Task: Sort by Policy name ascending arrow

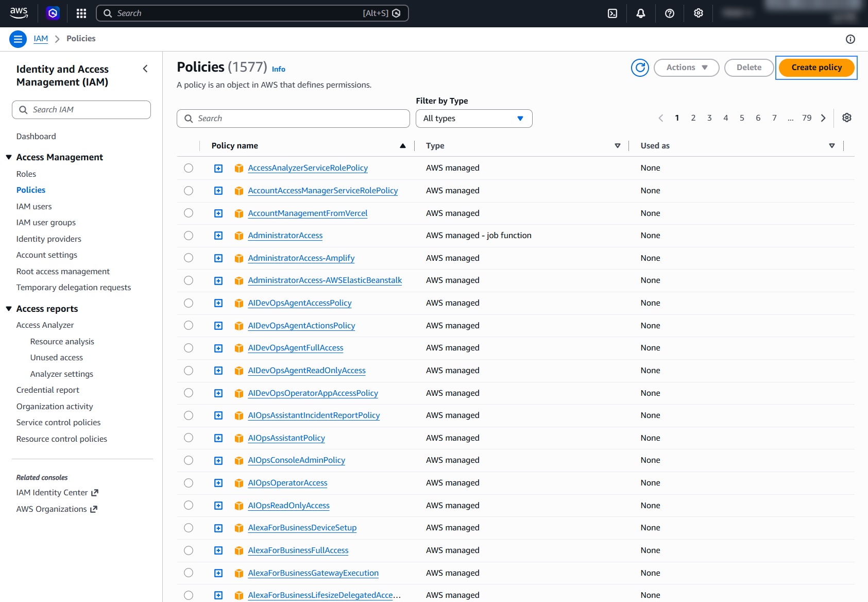Action: pyautogui.click(x=403, y=146)
